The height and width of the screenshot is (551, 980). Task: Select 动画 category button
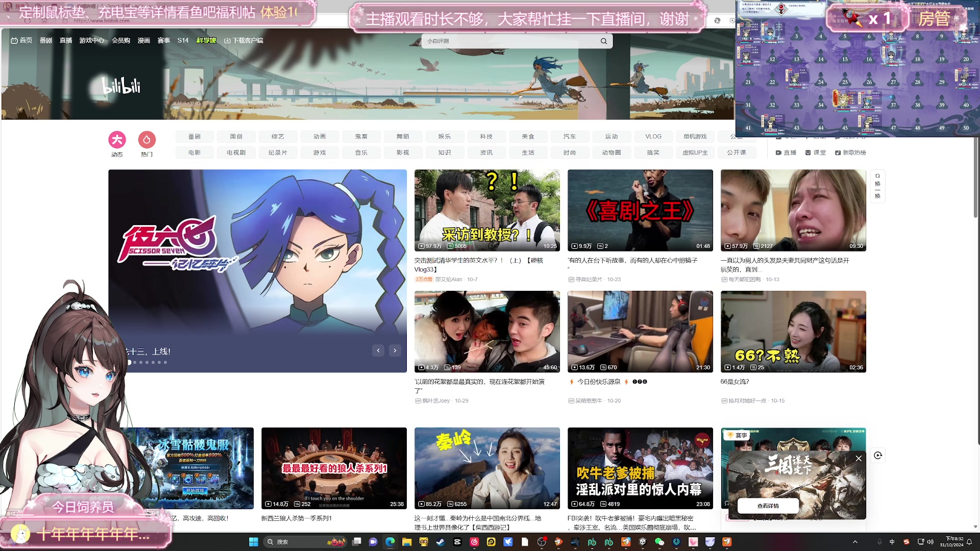click(320, 136)
